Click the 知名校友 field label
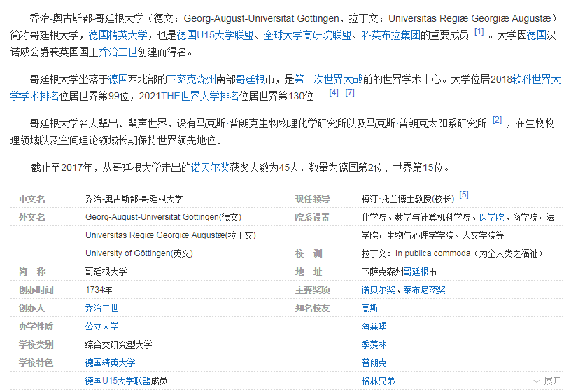Screen dimensions: 578x392 (312, 308)
